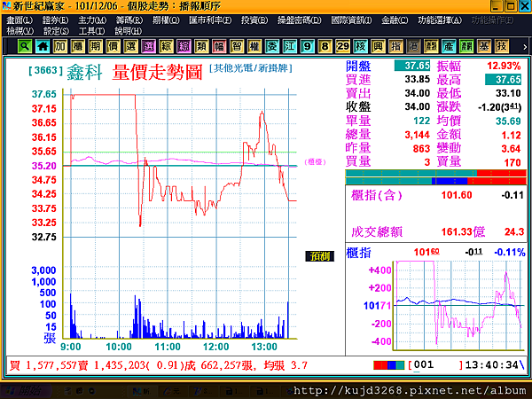
Task: Open the 金融(C) menu
Action: pyautogui.click(x=395, y=20)
